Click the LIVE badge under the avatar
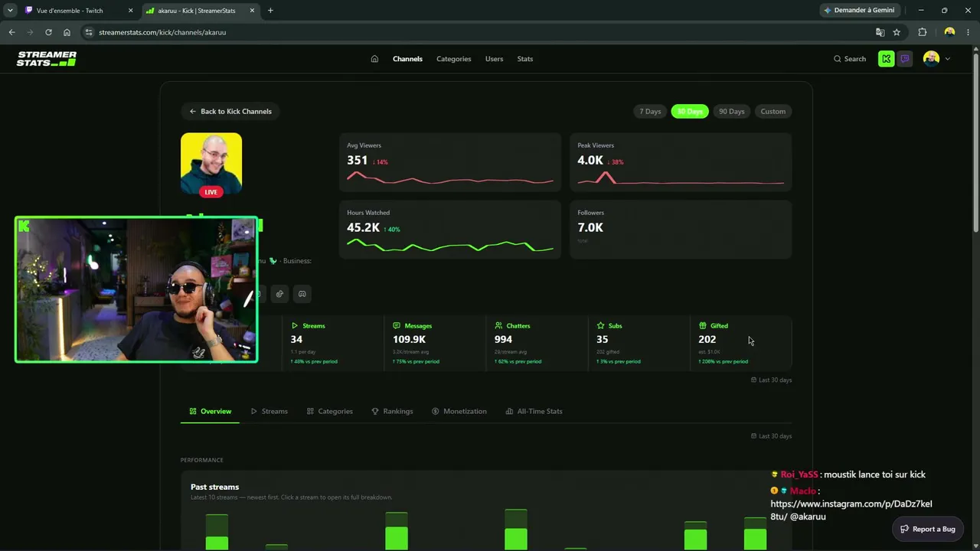 pos(211,192)
